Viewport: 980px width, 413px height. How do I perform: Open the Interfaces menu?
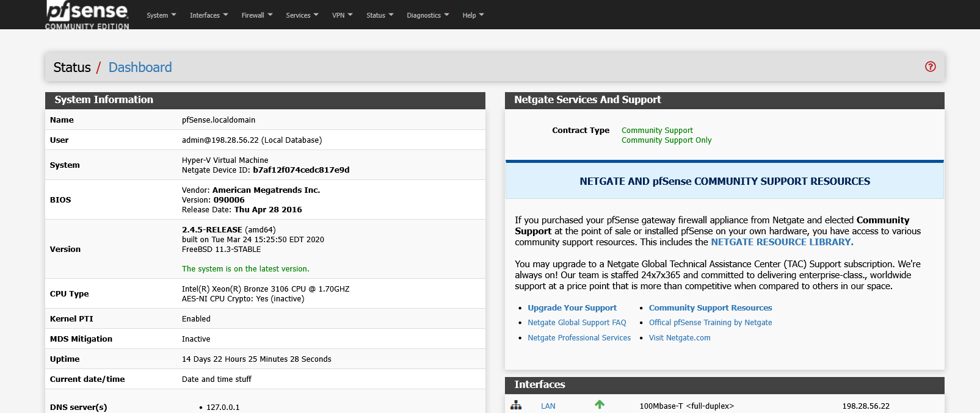click(x=209, y=15)
